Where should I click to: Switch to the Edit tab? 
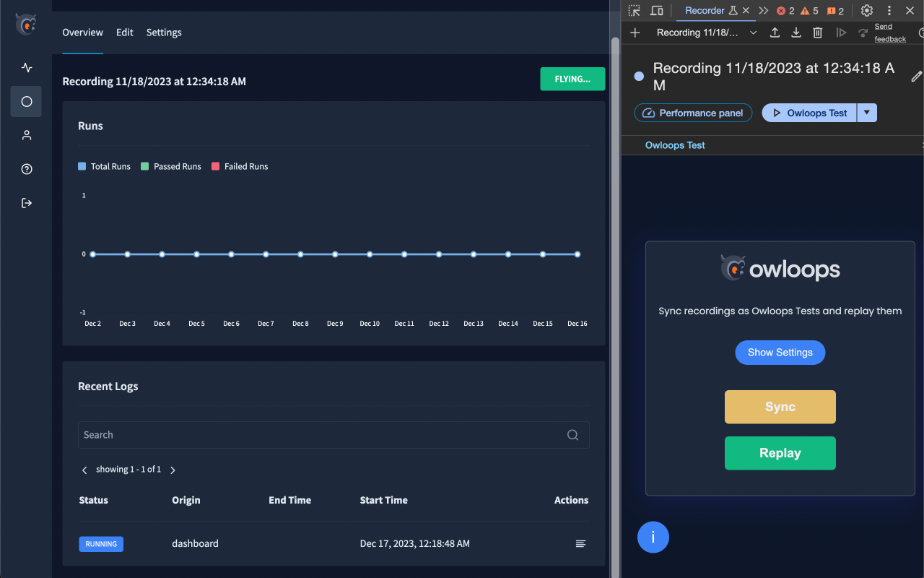click(x=125, y=33)
